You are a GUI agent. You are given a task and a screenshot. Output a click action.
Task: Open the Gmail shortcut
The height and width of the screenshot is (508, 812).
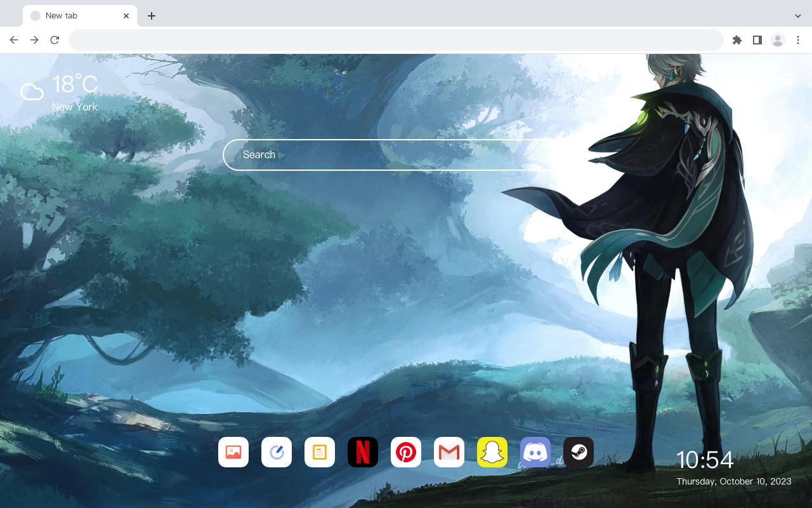pos(449,452)
